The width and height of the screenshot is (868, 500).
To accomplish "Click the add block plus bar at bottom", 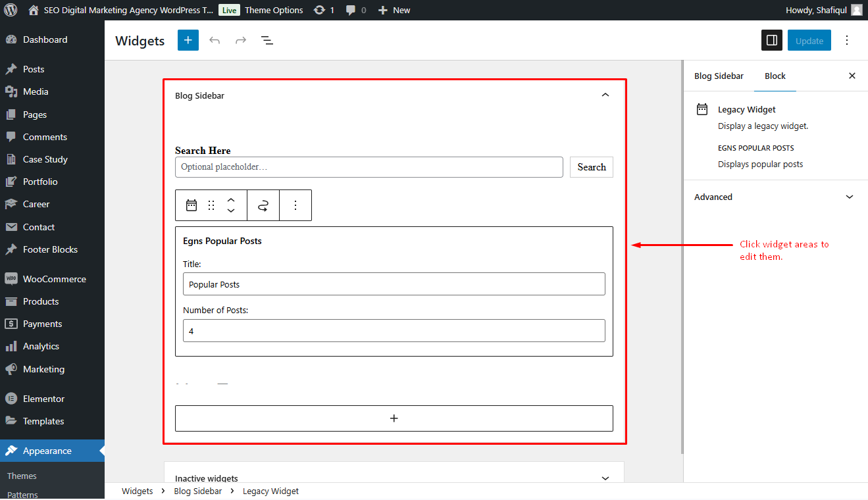I will point(394,418).
